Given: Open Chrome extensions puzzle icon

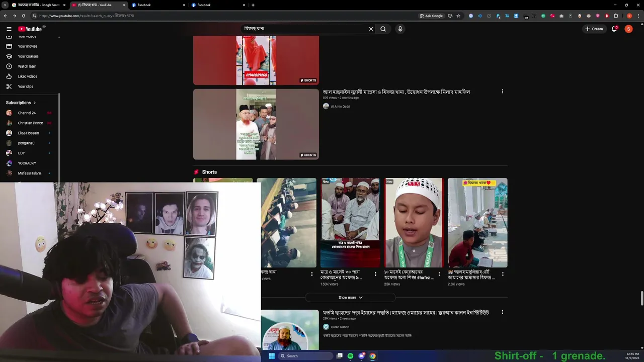Looking at the screenshot, I should click(616, 16).
